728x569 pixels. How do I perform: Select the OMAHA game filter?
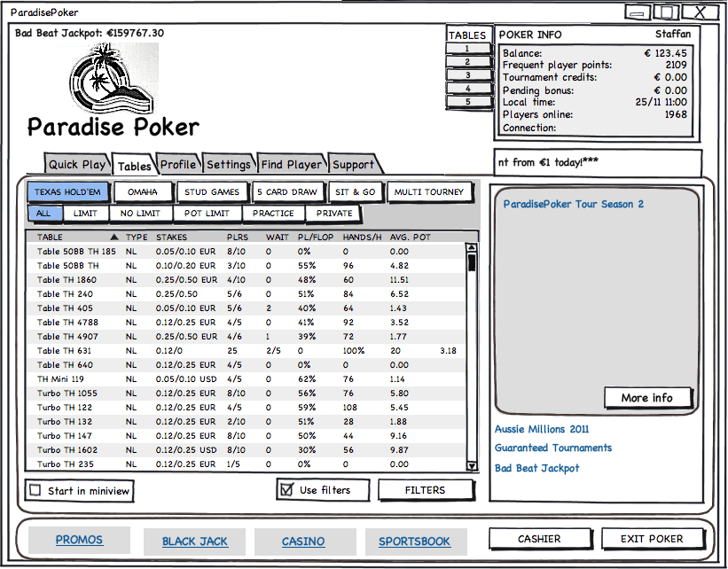coord(143,191)
